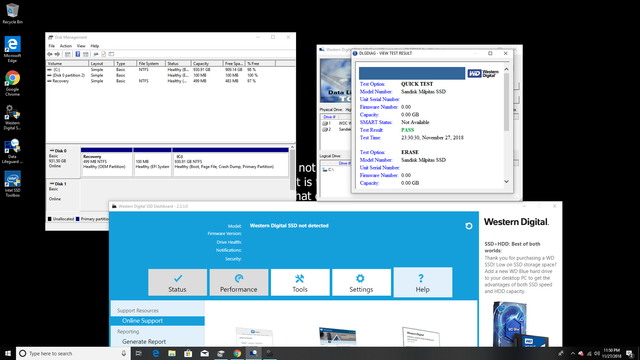
Task: Open the Help menu in Disk Management
Action: coord(95,46)
